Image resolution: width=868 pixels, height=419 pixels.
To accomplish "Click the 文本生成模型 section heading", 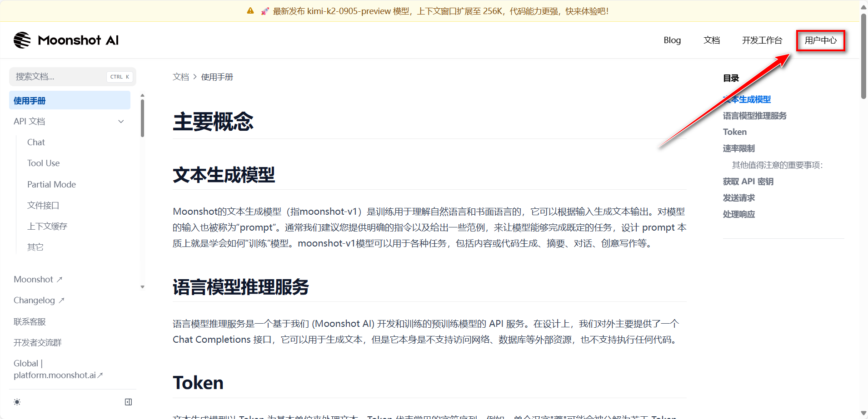I will (x=224, y=175).
